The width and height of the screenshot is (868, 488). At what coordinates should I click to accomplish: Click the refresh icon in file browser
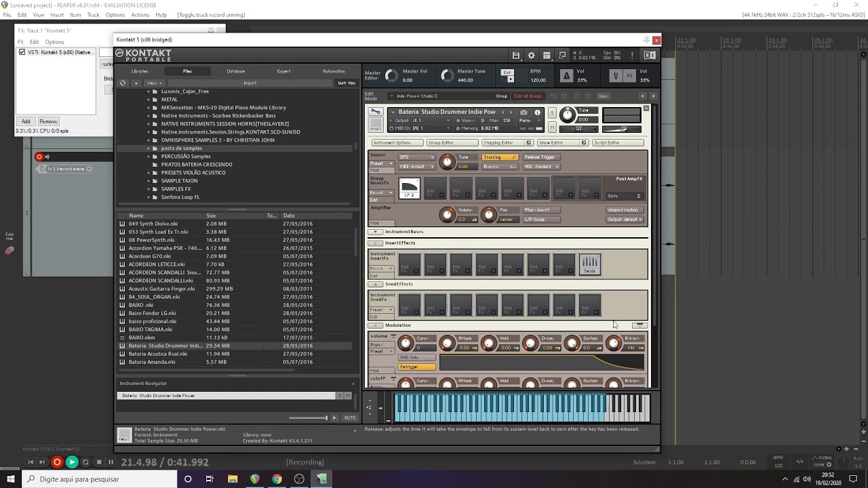click(123, 83)
